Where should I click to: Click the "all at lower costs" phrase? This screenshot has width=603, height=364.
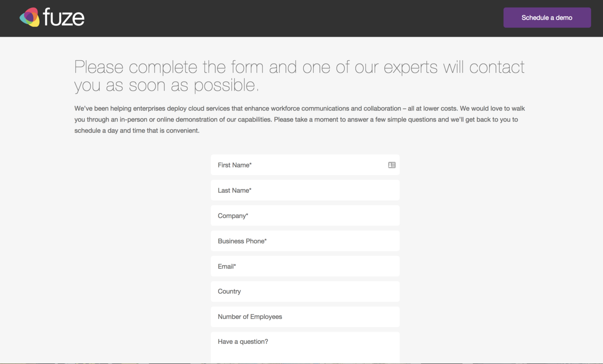432,109
